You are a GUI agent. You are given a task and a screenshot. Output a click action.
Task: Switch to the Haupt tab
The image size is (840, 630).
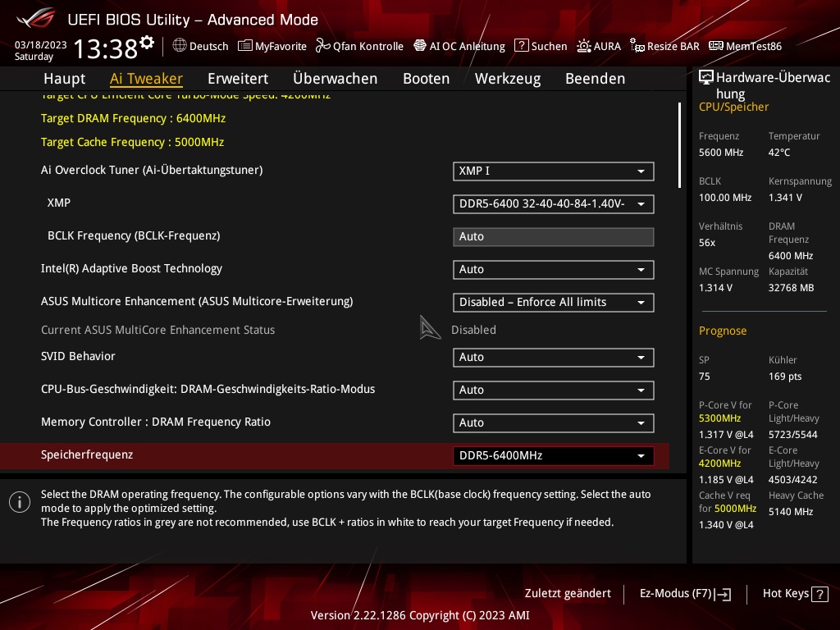(64, 79)
